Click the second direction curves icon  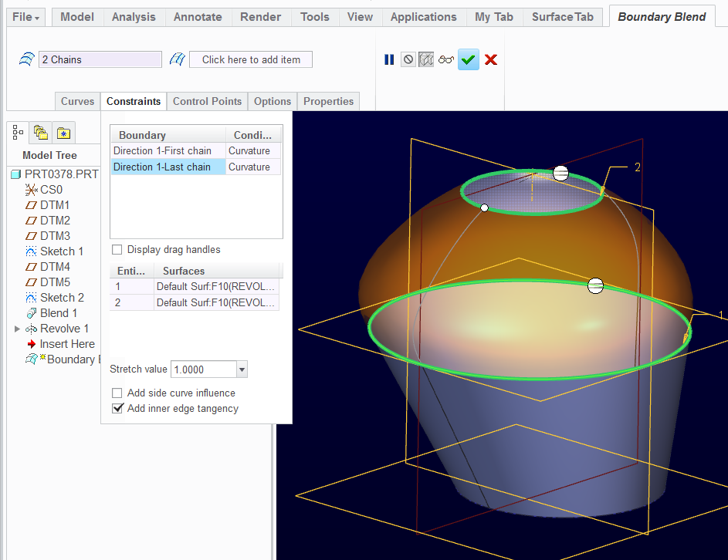click(178, 59)
